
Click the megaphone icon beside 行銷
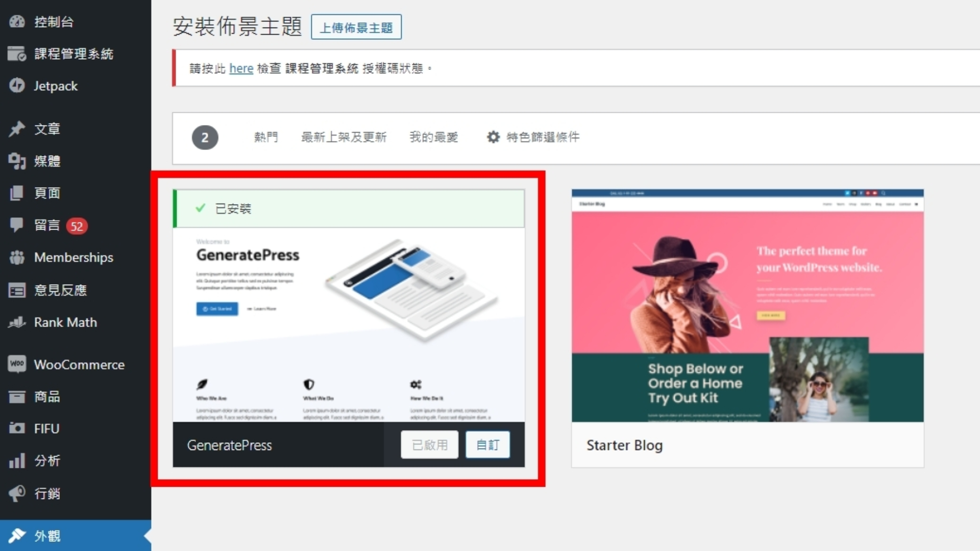17,493
